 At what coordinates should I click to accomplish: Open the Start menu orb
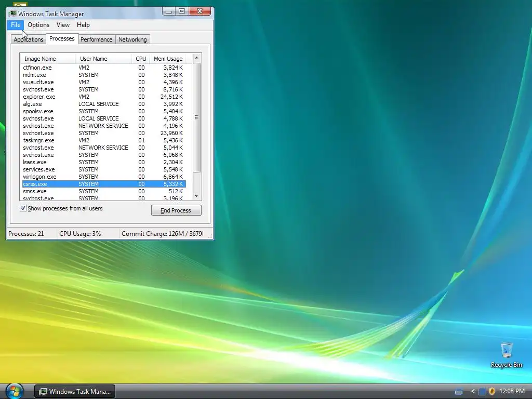15,391
